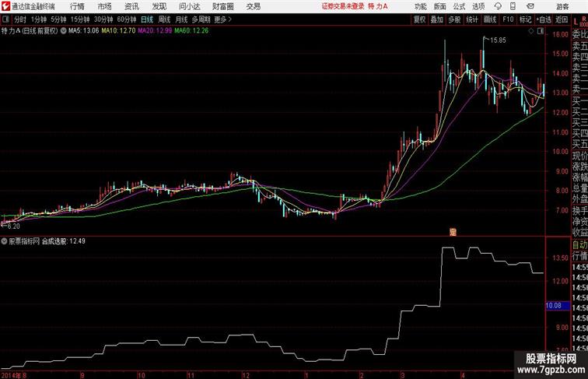
Task: Click the 证券交易未登录 login status
Action: [343, 6]
